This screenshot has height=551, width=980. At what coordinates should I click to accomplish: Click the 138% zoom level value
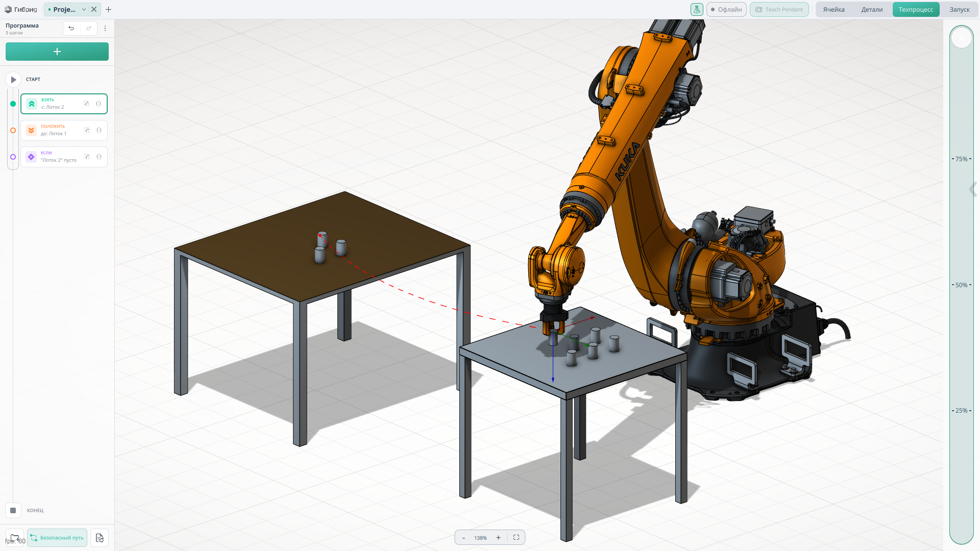(x=480, y=538)
